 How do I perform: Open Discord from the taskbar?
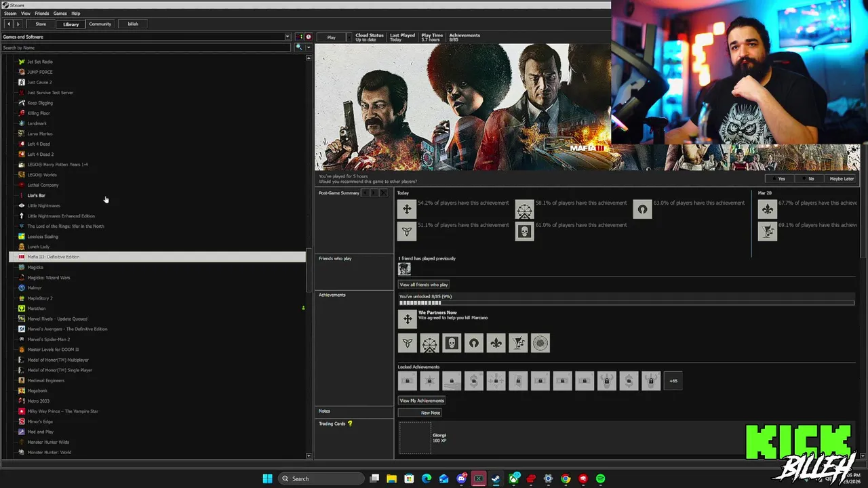click(x=462, y=479)
